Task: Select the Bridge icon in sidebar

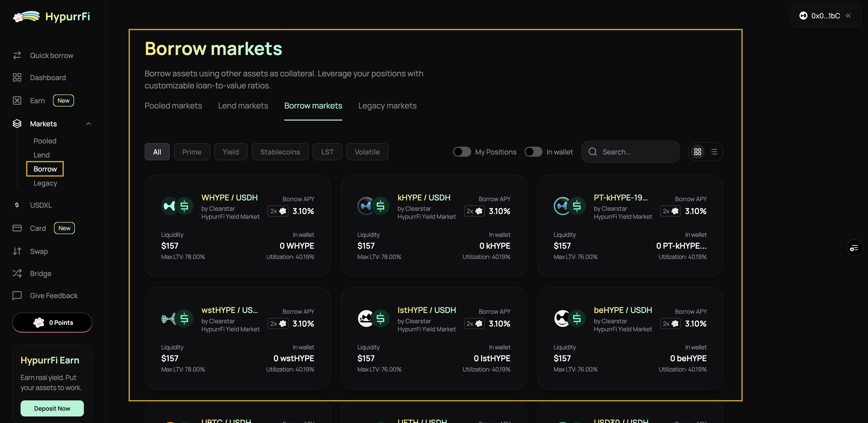Action: coord(17,273)
